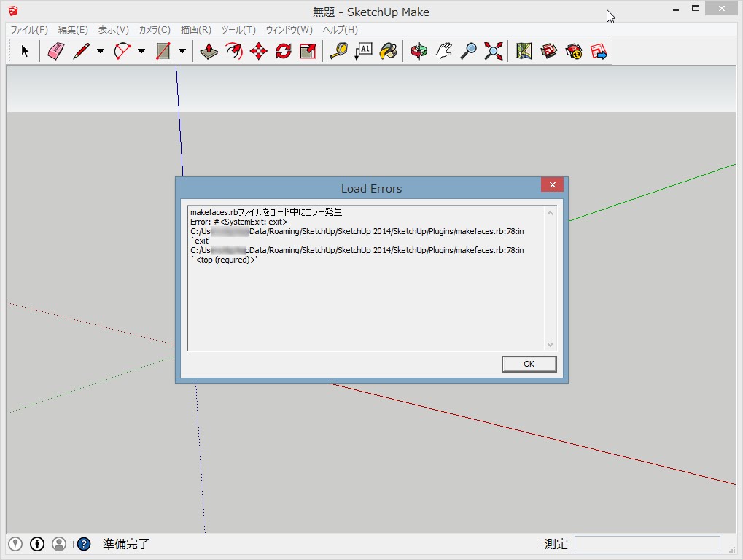Open the Add Location map icon
Screen dimensions: 743x560
(524, 51)
